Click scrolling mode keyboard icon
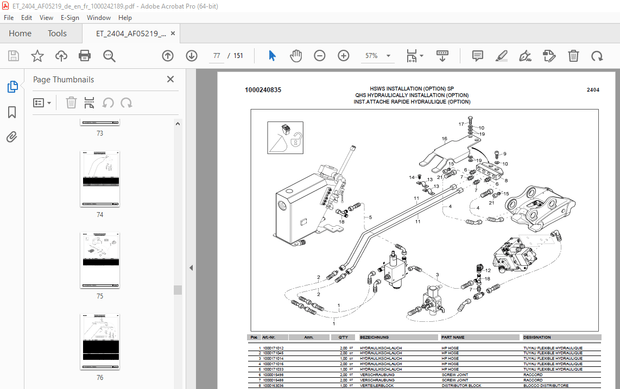Image resolution: width=620 pixels, height=389 pixels. click(x=442, y=56)
